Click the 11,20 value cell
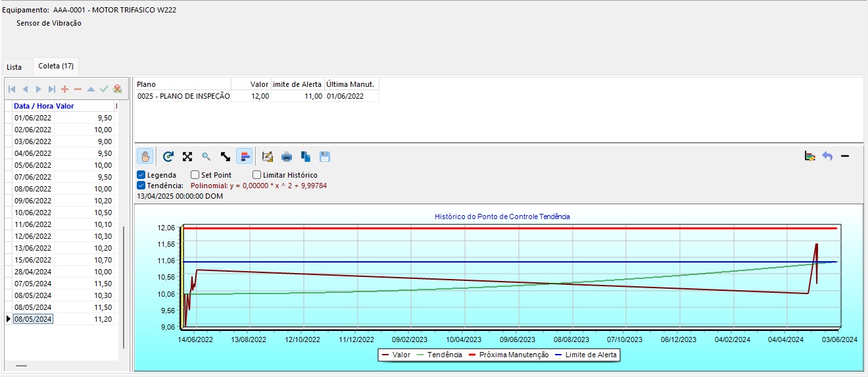The image size is (868, 377). pyautogui.click(x=84, y=319)
